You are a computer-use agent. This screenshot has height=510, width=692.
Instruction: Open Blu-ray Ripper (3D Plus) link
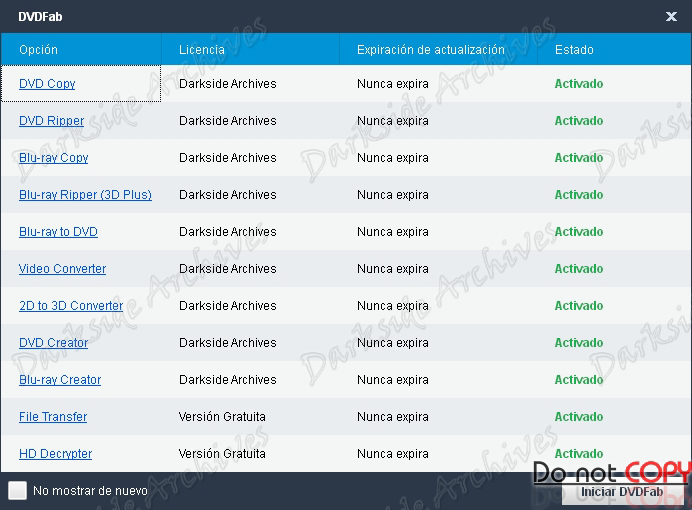click(x=85, y=195)
